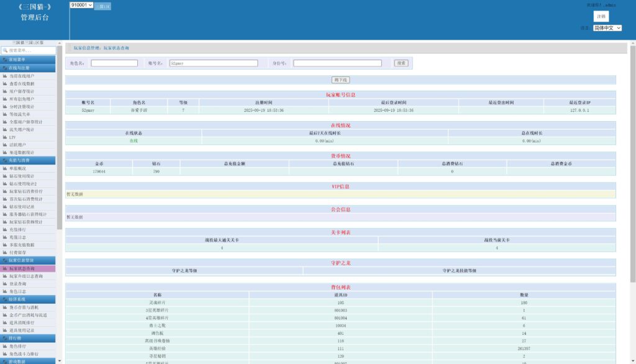Click the 搜索 button
This screenshot has height=364, width=636.
point(401,63)
